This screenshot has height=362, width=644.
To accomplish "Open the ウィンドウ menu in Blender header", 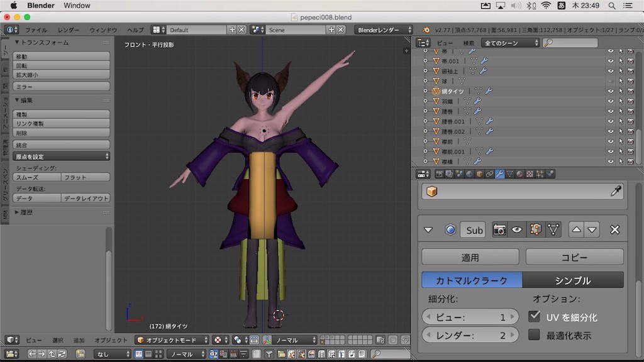I will [x=103, y=30].
